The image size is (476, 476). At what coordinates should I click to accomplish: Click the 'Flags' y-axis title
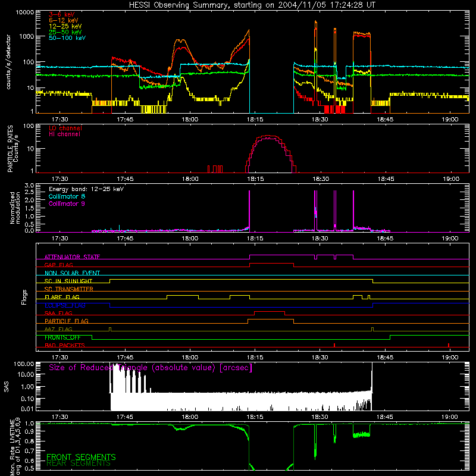[x=24, y=297]
